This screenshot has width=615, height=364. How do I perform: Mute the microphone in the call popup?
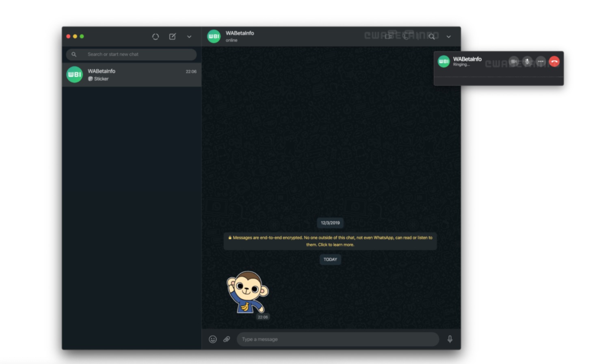[x=527, y=61]
